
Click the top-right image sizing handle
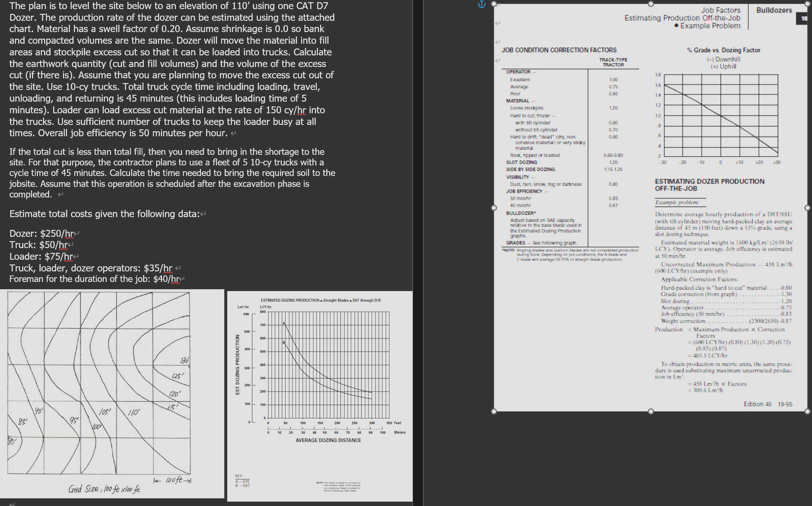pos(807,4)
